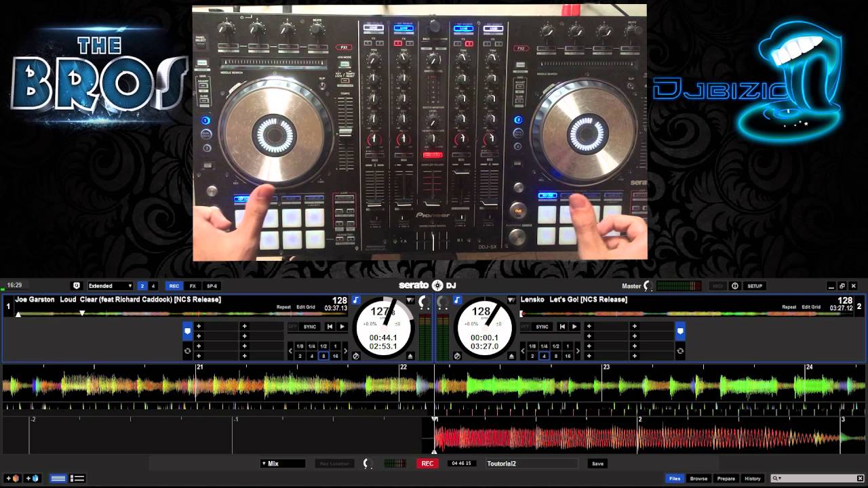The height and width of the screenshot is (488, 868).
Task: Toggle the REC panel button in top bar
Action: coord(174,286)
